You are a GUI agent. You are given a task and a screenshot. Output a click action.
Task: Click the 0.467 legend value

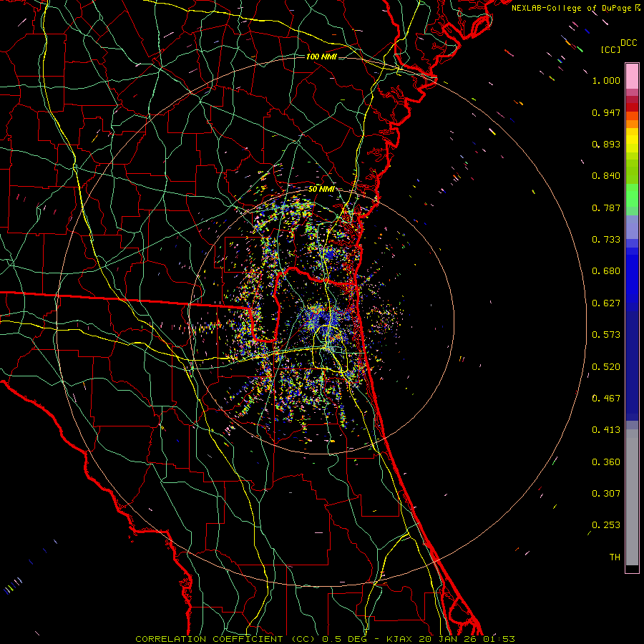pyautogui.click(x=606, y=399)
